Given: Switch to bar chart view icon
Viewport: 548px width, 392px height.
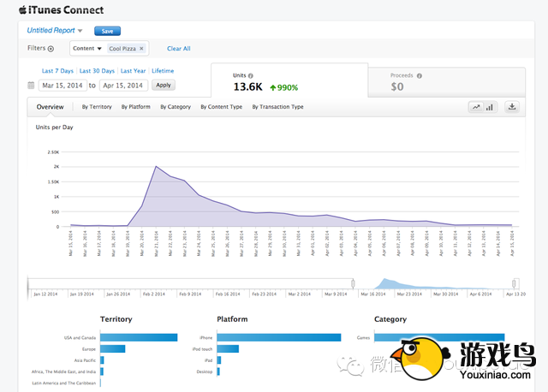Looking at the screenshot, I should coord(490,107).
